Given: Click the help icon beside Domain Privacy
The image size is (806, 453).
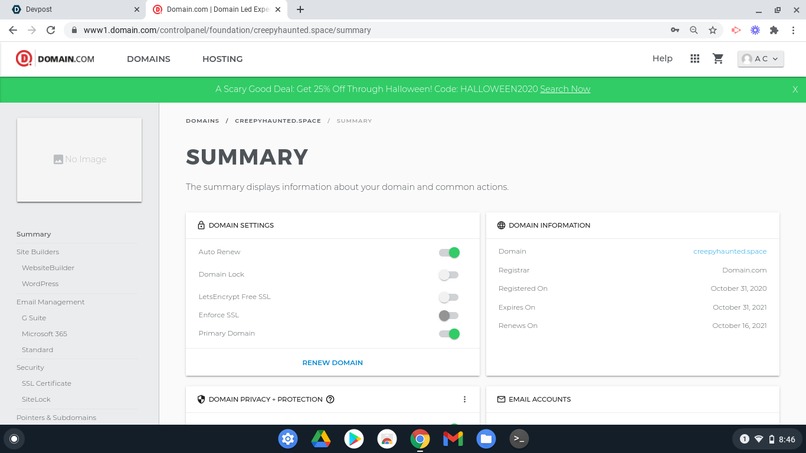Looking at the screenshot, I should (x=331, y=400).
